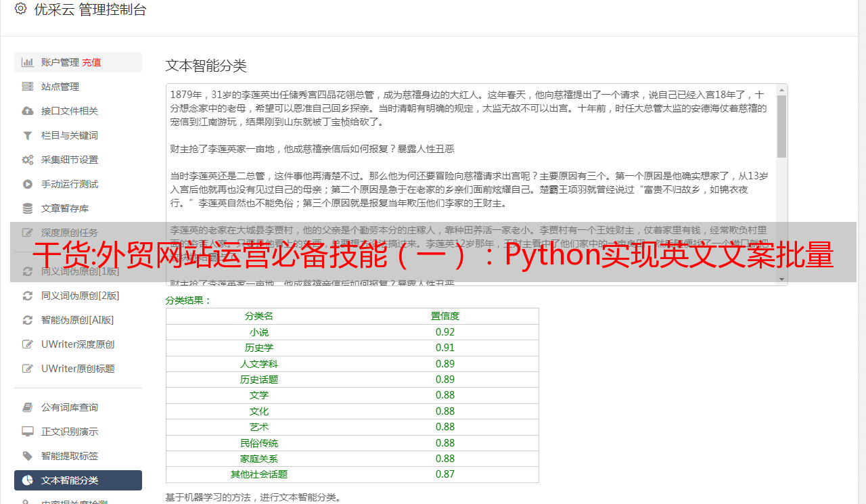Click the cloud download icon for 接口文件相关
The width and height of the screenshot is (866, 504).
28,111
